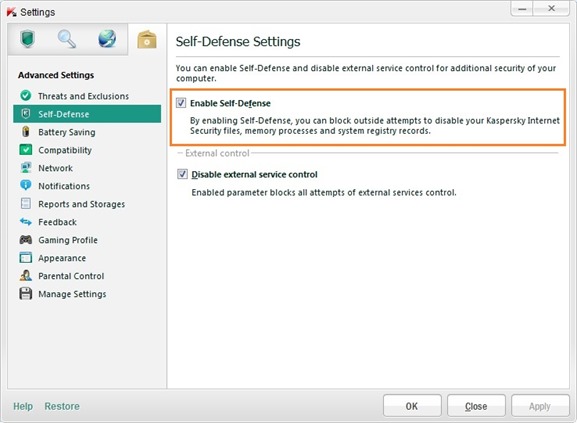577x423 pixels.
Task: Click the OK button
Action: coord(412,406)
